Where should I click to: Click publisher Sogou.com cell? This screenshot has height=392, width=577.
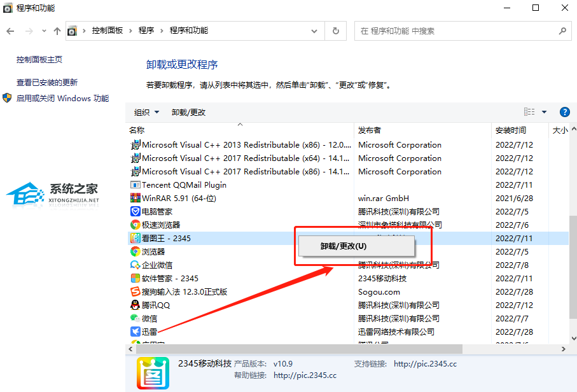point(379,291)
